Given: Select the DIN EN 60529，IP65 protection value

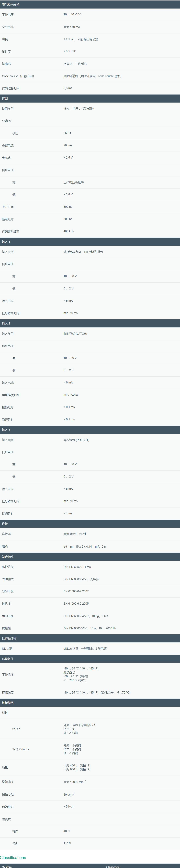Looking at the screenshot, I should [77, 567].
